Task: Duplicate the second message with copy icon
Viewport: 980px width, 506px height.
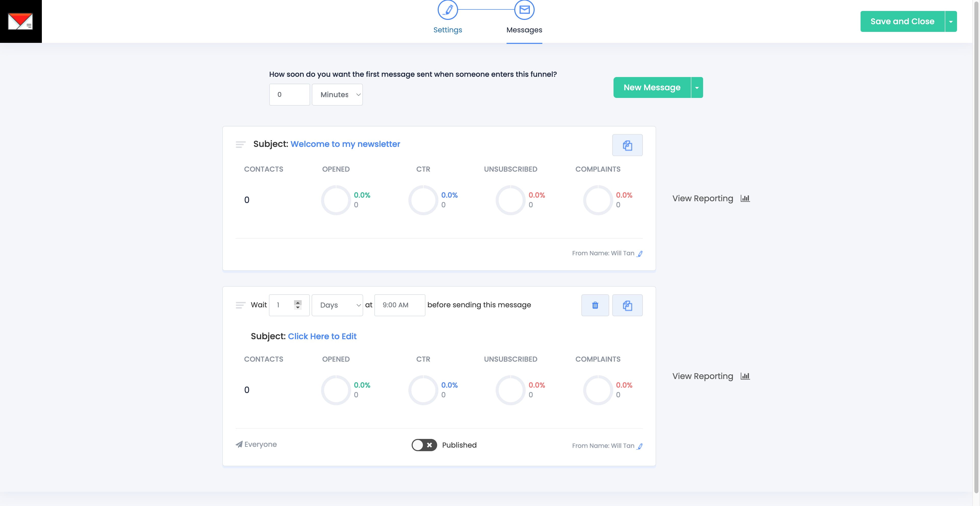Action: point(627,305)
